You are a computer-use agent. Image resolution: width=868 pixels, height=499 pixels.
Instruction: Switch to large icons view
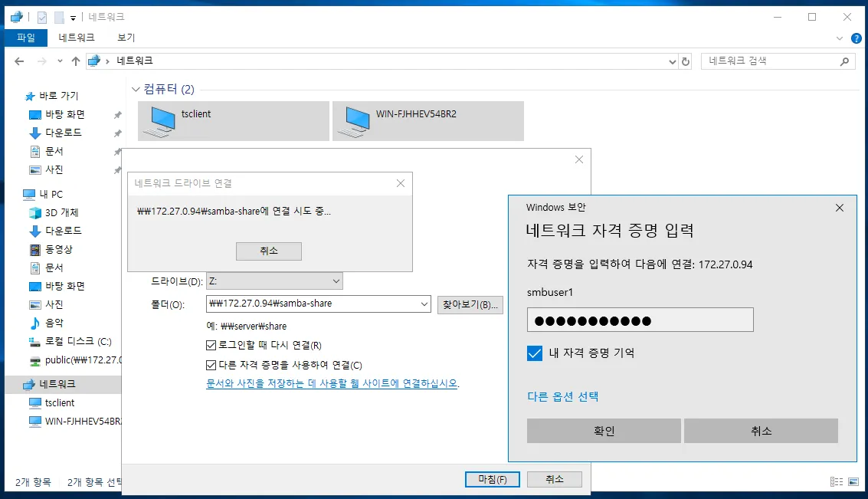[x=853, y=482]
